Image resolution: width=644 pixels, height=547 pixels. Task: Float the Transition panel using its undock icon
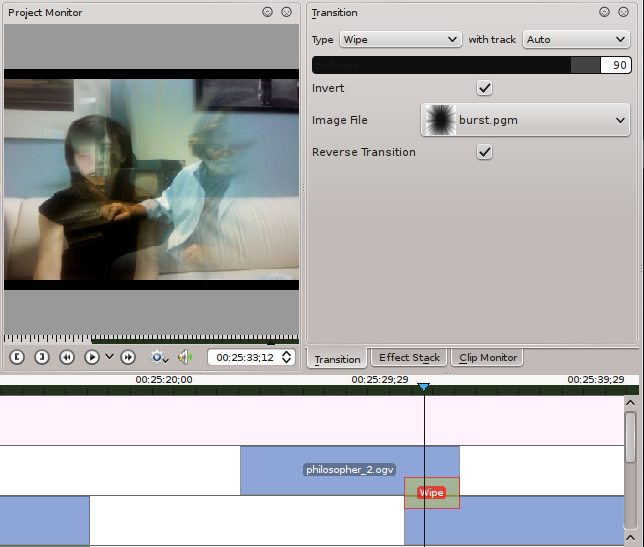coord(604,12)
